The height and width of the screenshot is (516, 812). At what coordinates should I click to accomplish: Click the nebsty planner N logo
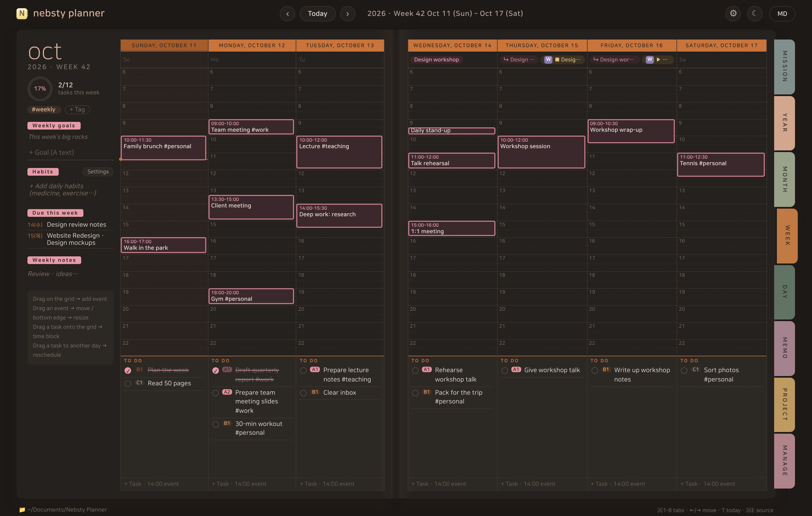(x=22, y=13)
